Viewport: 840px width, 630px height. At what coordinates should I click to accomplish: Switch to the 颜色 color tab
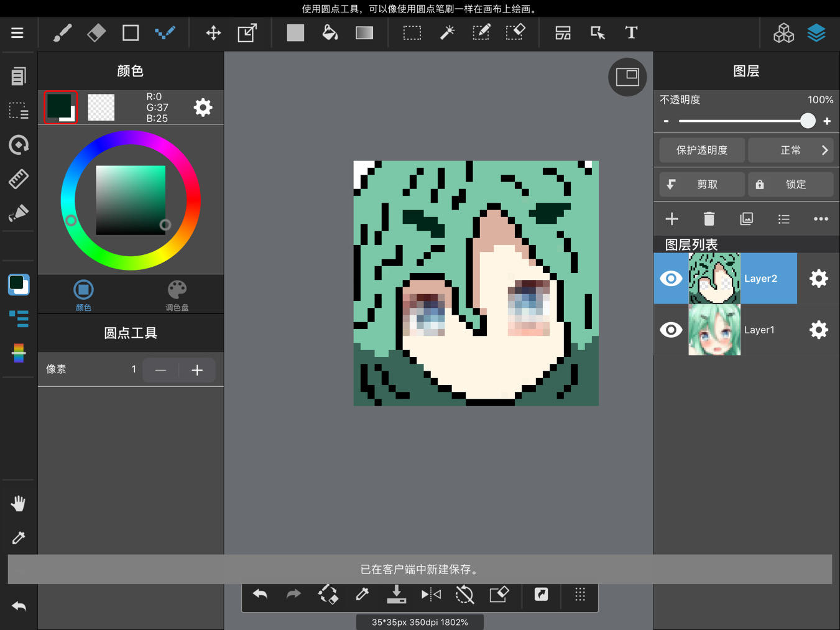[83, 295]
